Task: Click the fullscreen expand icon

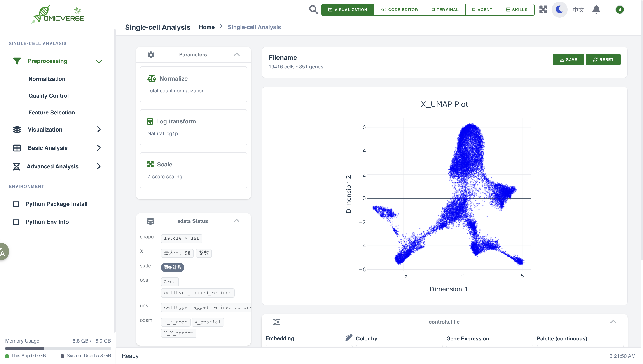Action: pyautogui.click(x=543, y=9)
